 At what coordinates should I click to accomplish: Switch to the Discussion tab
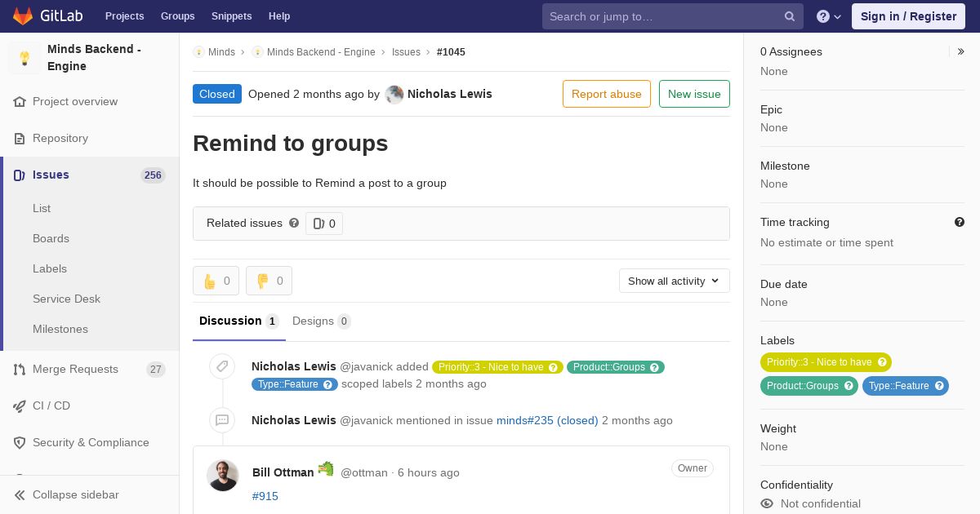tap(239, 321)
